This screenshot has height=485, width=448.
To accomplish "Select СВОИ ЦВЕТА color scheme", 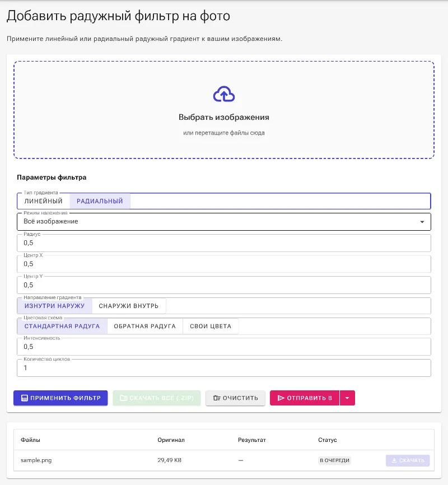I will [211, 327].
